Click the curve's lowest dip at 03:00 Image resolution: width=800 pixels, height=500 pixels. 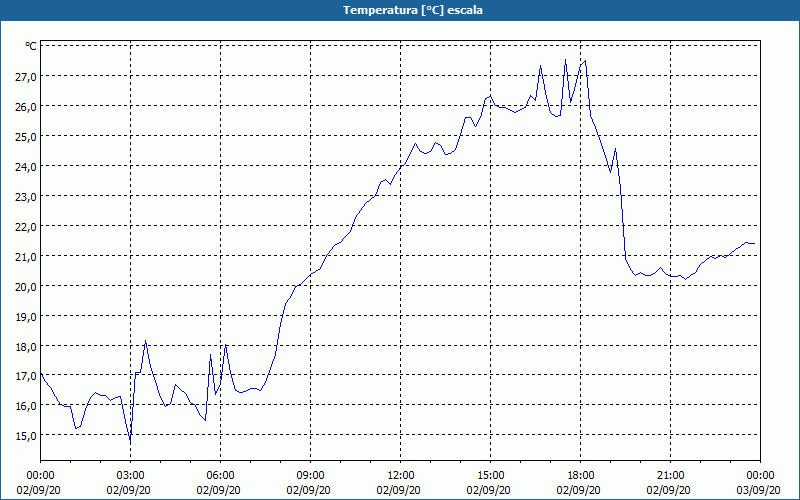click(x=130, y=442)
